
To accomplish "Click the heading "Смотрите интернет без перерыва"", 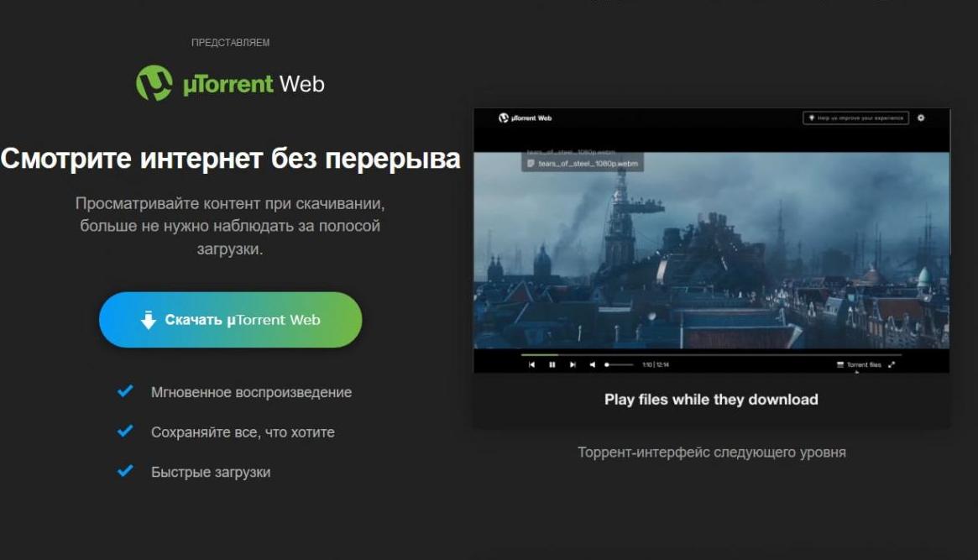I will [x=230, y=159].
